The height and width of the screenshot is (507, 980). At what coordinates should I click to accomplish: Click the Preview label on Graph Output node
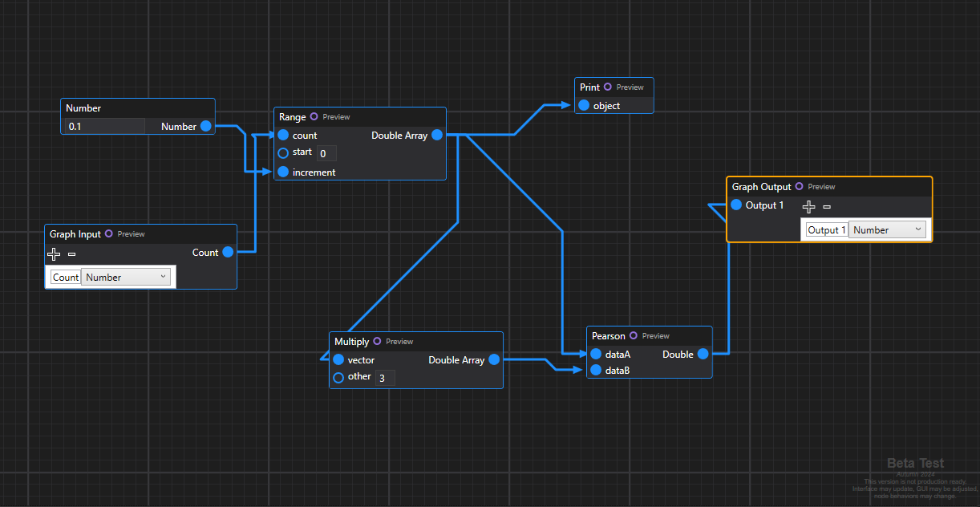(x=821, y=186)
